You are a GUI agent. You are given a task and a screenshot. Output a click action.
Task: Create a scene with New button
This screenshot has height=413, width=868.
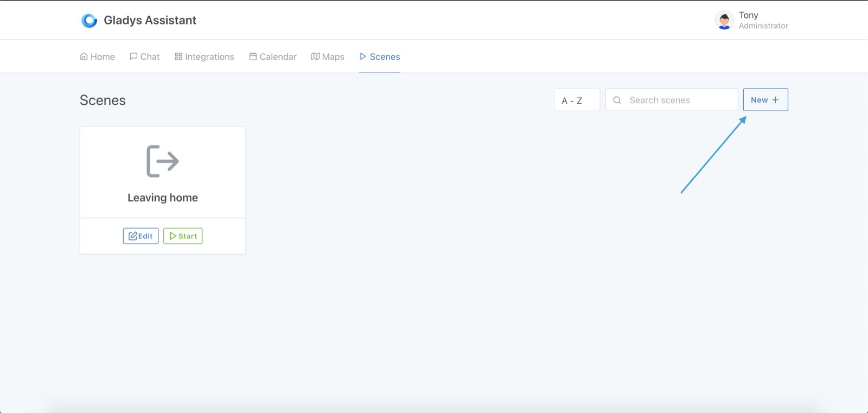765,100
